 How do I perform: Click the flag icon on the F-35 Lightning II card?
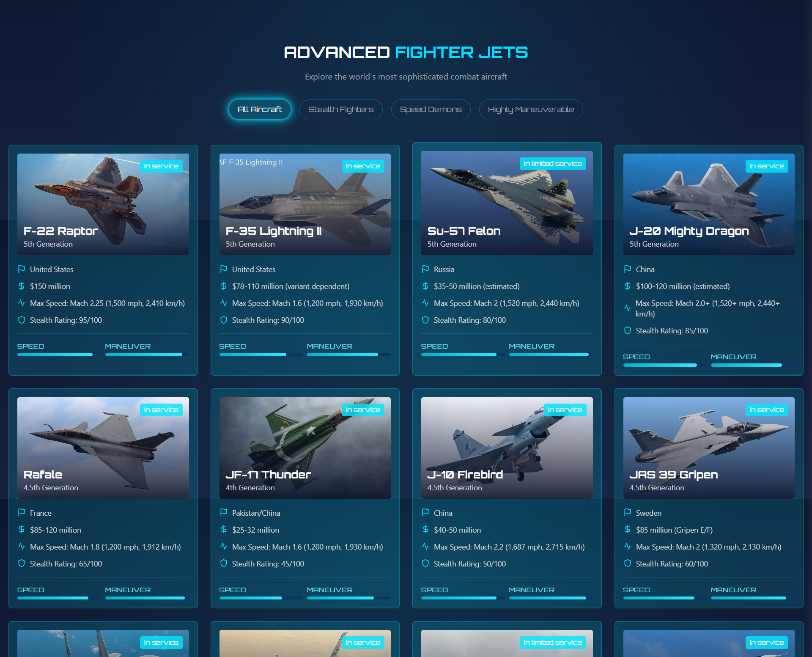pyautogui.click(x=224, y=269)
